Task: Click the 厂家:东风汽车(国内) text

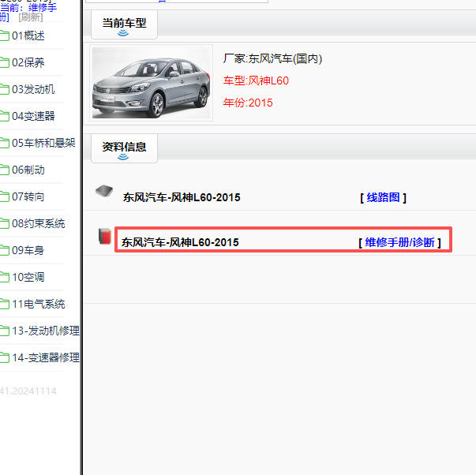Action: (272, 58)
